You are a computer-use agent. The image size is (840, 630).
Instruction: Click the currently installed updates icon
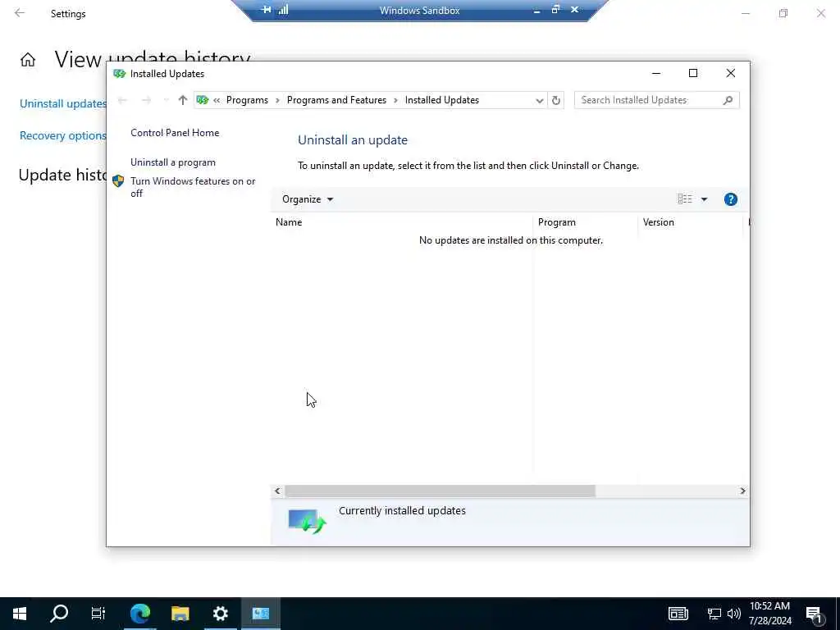point(307,521)
